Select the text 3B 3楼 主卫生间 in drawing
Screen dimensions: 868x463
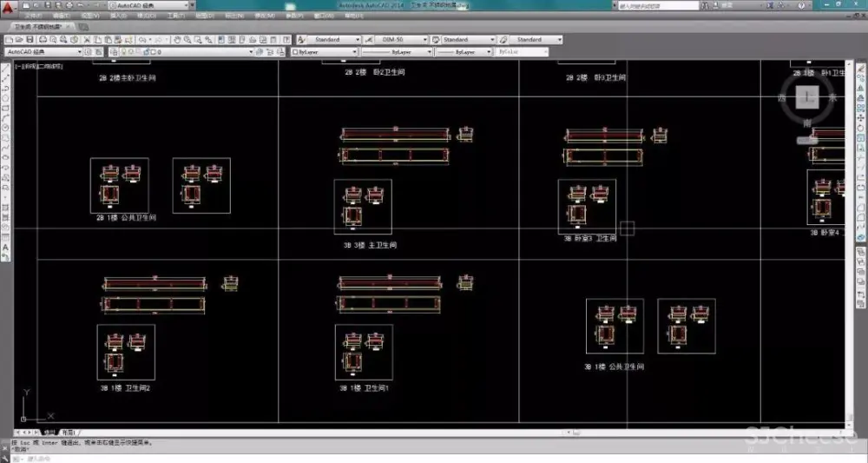pyautogui.click(x=370, y=245)
